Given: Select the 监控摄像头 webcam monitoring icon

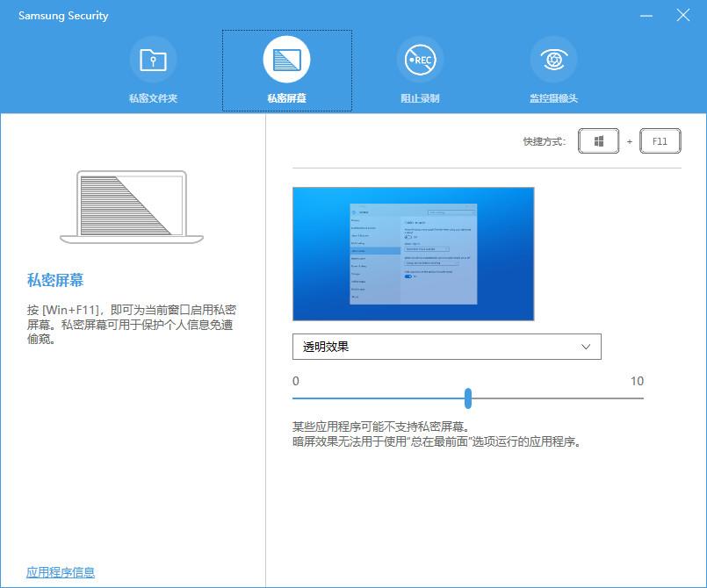Looking at the screenshot, I should 553,59.
